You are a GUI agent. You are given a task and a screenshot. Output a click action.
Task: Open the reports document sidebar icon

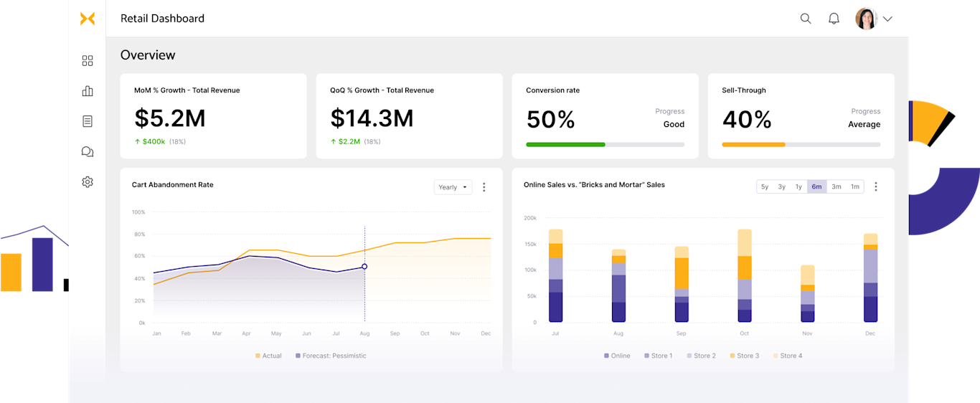[x=88, y=121]
